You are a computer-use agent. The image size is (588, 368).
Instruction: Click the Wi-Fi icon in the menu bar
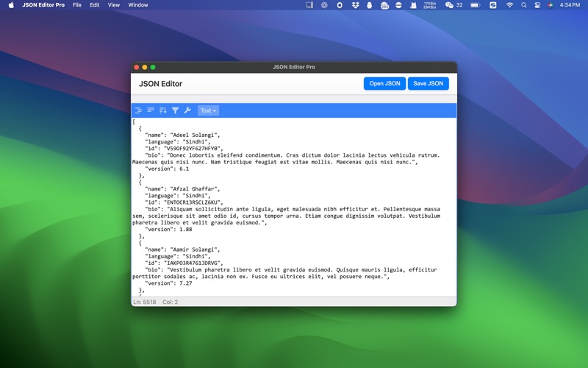[509, 5]
